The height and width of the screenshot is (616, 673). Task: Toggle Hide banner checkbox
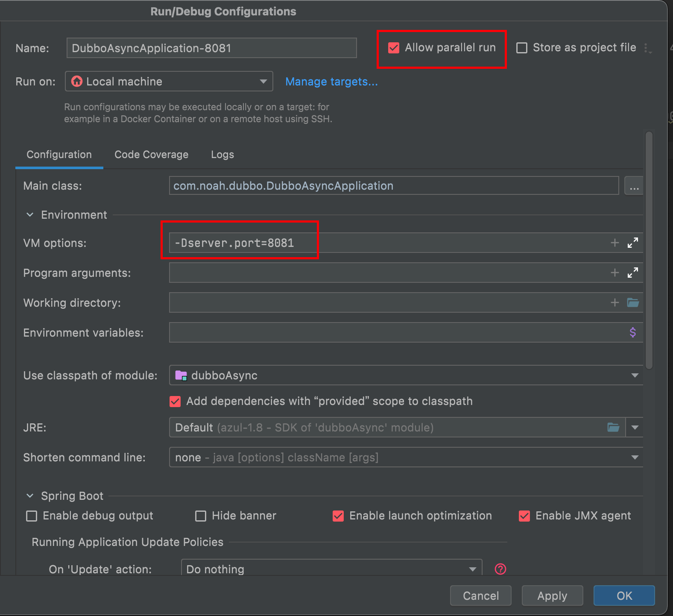coord(201,516)
